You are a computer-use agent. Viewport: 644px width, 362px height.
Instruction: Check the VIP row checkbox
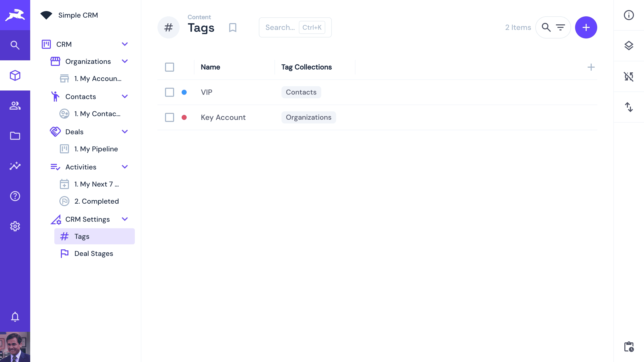[x=170, y=92]
